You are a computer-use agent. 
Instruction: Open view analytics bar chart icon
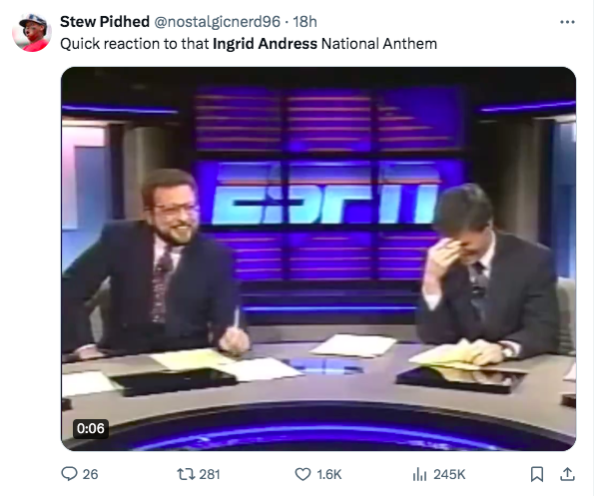point(420,474)
